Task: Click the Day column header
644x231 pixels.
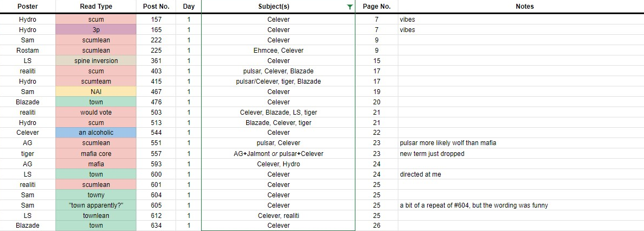Action: pos(189,7)
